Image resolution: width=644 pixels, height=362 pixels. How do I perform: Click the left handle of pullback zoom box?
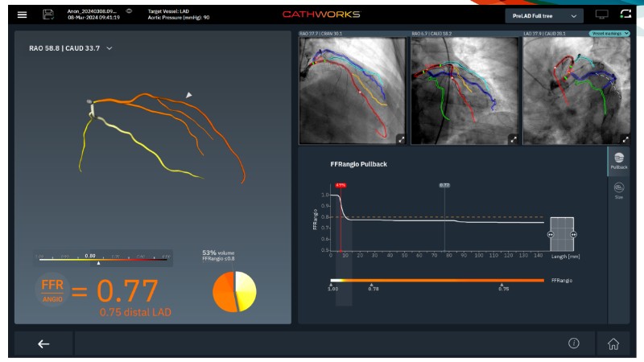coord(551,234)
